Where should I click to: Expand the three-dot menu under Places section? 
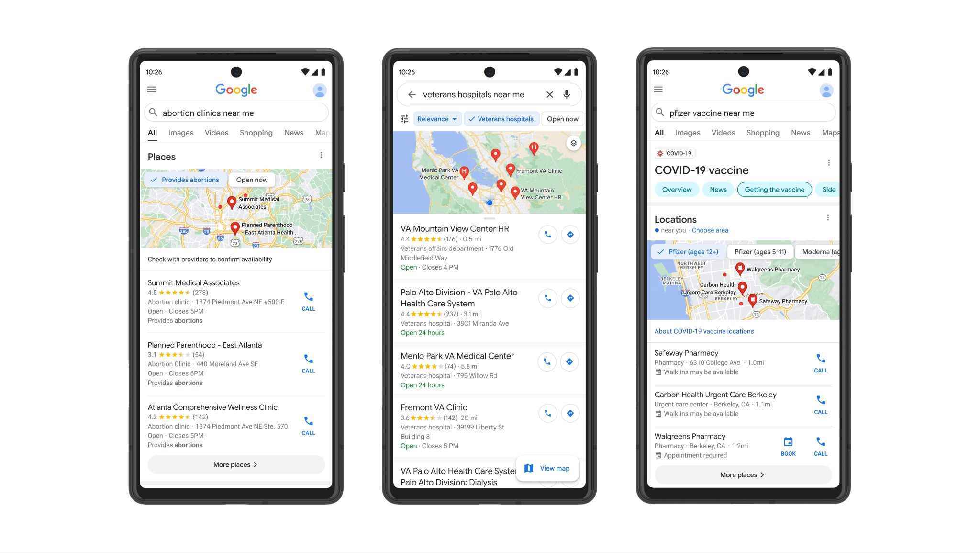click(321, 156)
